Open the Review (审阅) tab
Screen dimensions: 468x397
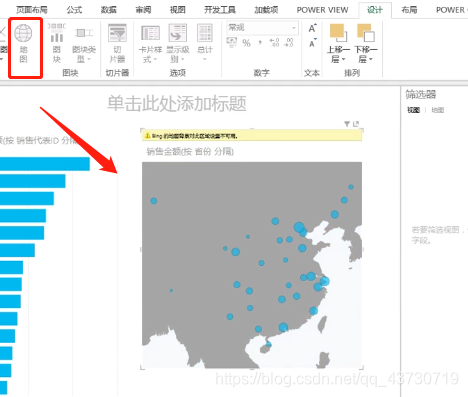pos(143,10)
